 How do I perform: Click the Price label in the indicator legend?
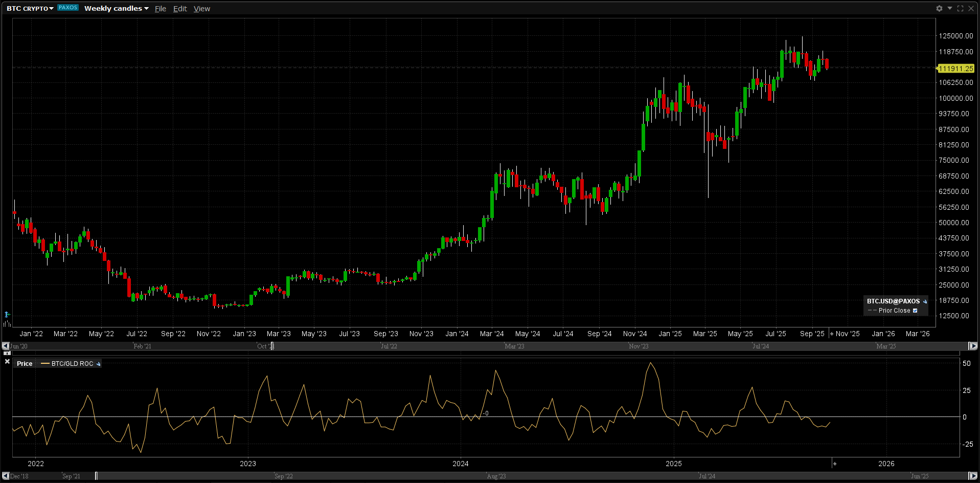(x=25, y=364)
